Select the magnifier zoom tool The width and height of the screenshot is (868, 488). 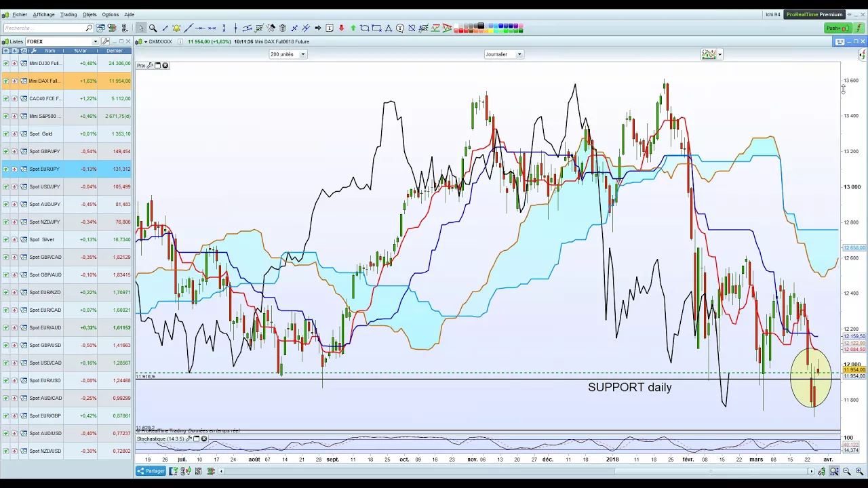tap(153, 28)
